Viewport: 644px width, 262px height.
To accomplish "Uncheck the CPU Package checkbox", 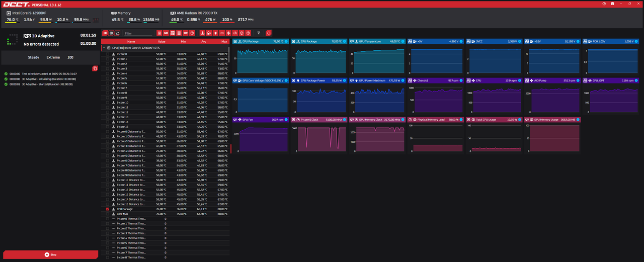I will click(x=107, y=209).
